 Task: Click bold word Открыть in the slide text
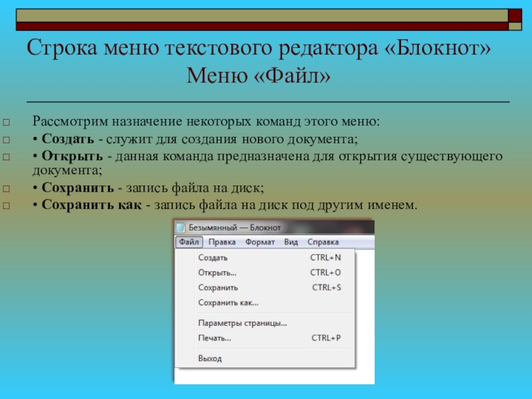click(72, 156)
